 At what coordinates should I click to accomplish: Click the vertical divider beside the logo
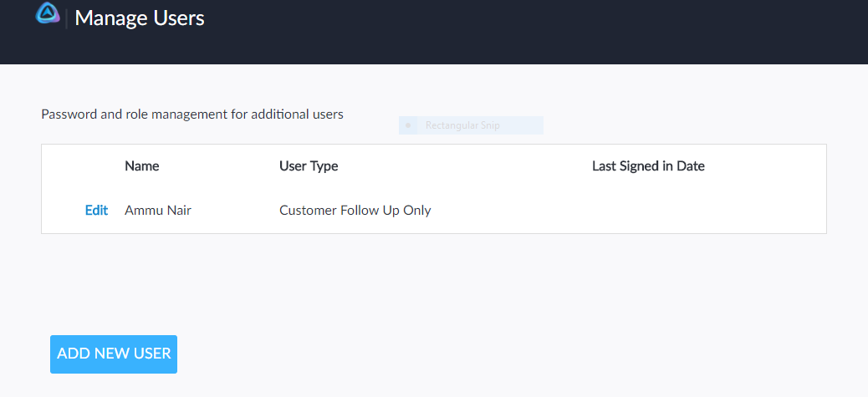[66, 18]
